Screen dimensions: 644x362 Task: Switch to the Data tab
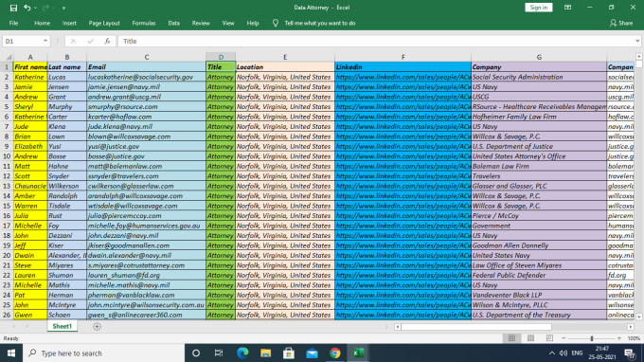coord(173,24)
